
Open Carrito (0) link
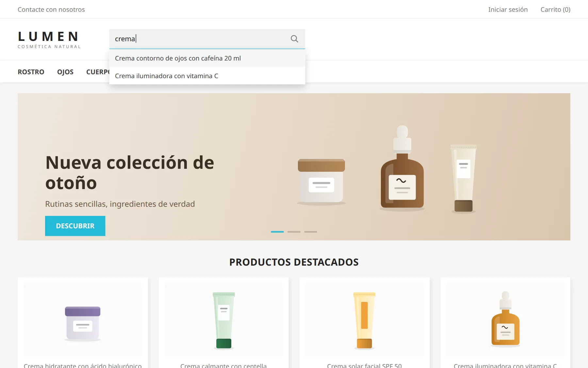point(555,9)
